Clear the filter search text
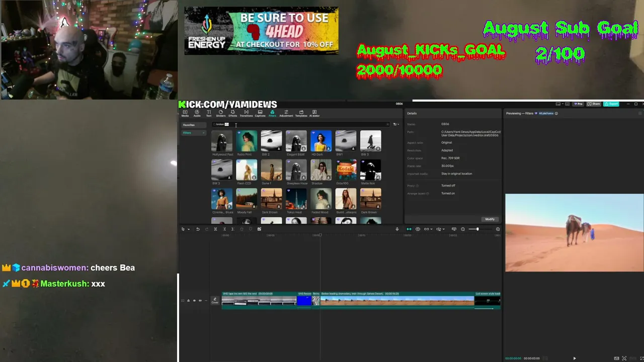 point(387,125)
